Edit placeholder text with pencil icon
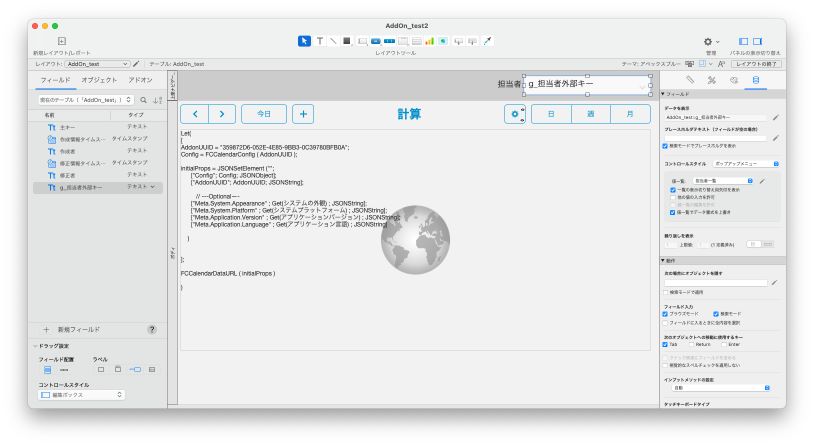Viewport: 814px width, 446px height. (x=776, y=138)
